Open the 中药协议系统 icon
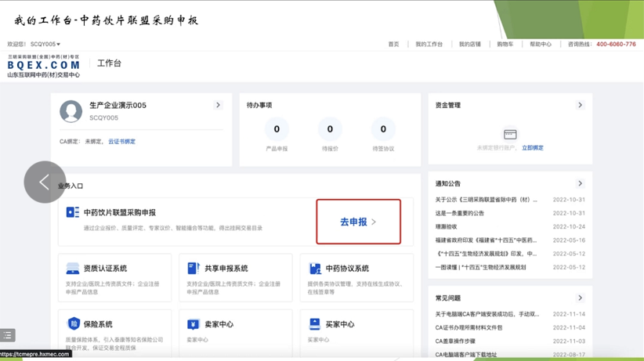This screenshot has height=361, width=644. coord(315,269)
